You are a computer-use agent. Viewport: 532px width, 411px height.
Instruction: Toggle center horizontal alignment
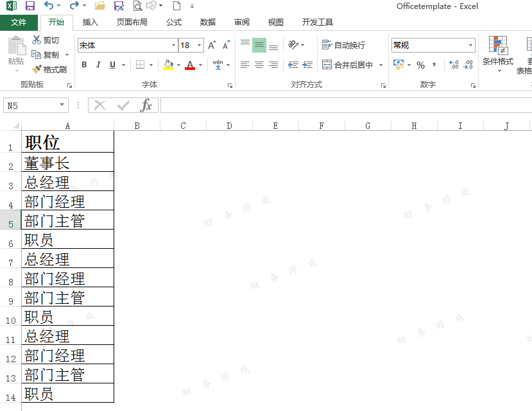click(x=259, y=64)
